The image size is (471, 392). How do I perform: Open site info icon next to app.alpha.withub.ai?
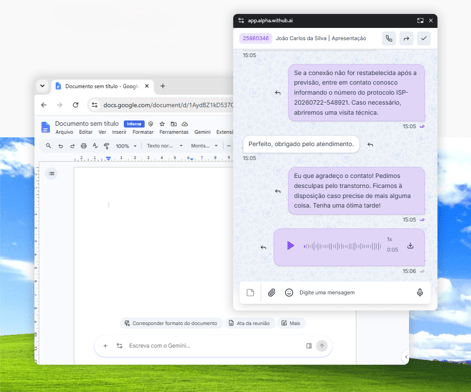coord(241,21)
